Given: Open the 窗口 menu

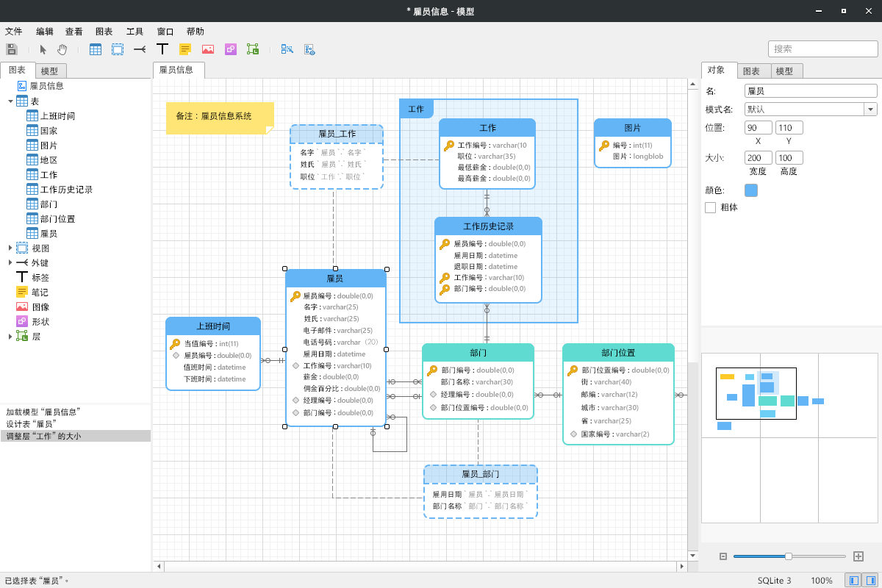Looking at the screenshot, I should point(165,32).
